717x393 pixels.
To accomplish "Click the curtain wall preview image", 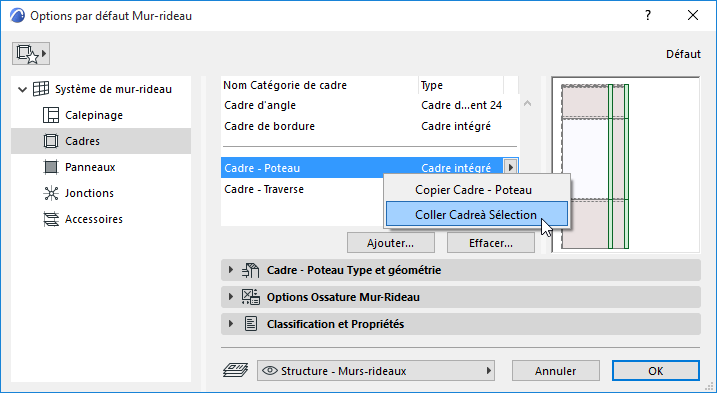I will click(x=626, y=165).
